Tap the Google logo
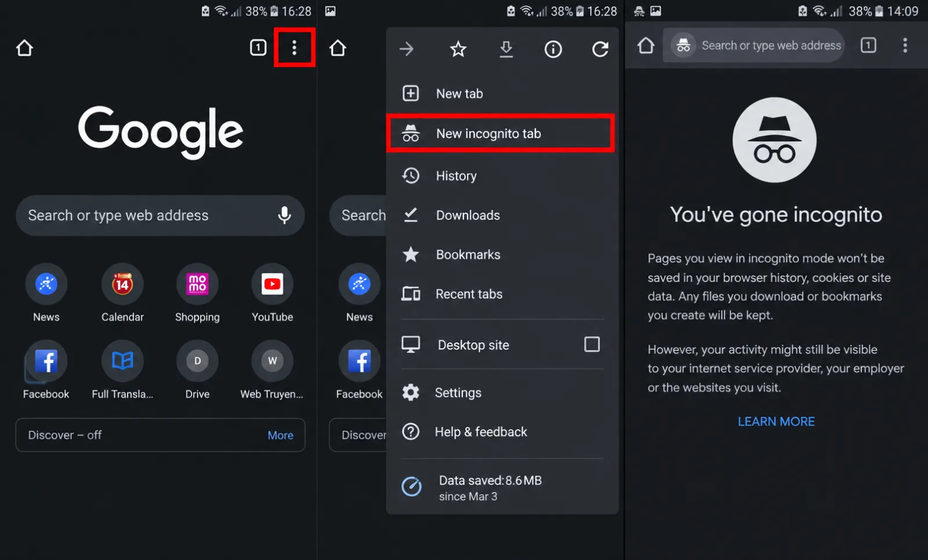Screen dimensions: 928x560 [x=161, y=132]
